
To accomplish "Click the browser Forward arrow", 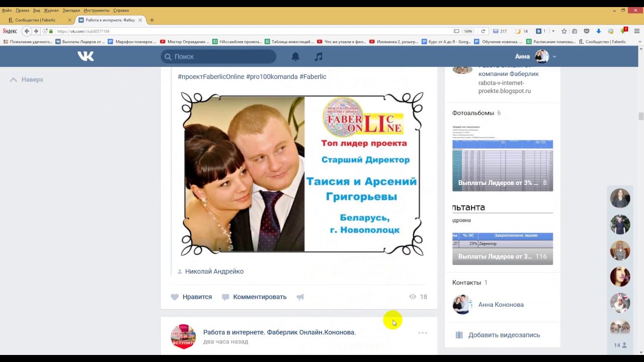I will point(36,31).
